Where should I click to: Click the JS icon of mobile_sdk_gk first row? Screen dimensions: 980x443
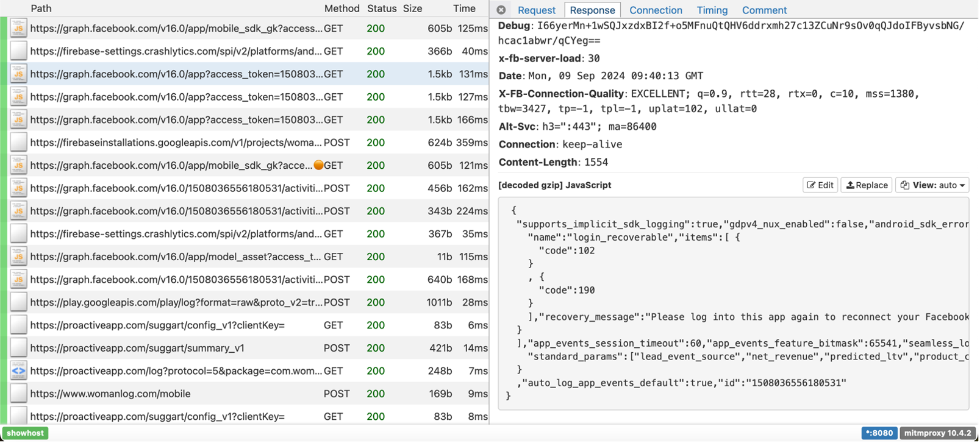click(18, 29)
